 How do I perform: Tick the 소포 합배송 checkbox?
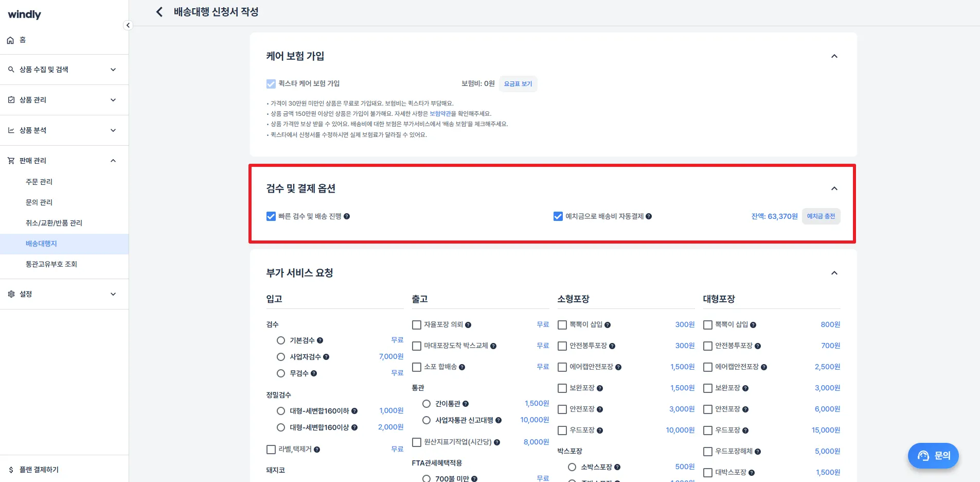click(x=417, y=367)
